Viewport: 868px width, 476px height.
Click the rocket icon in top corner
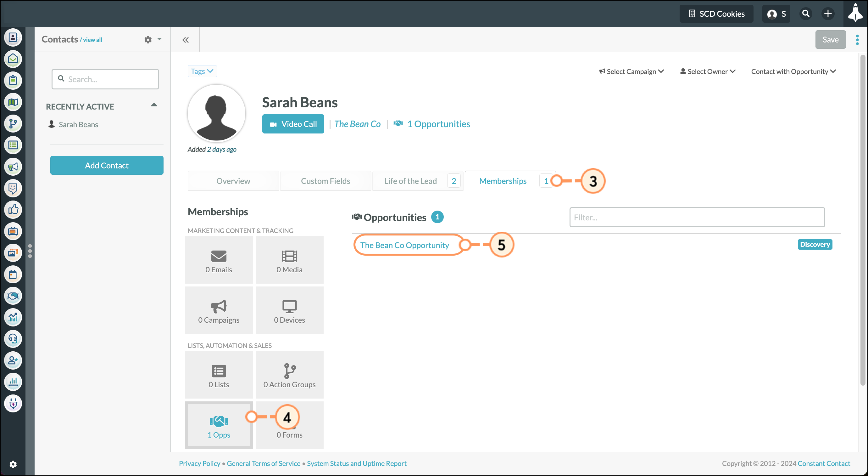(855, 14)
